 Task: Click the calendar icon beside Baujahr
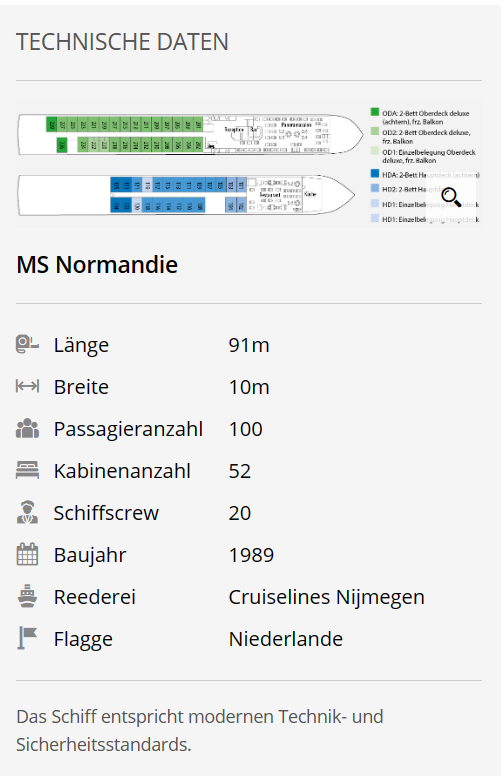(27, 554)
